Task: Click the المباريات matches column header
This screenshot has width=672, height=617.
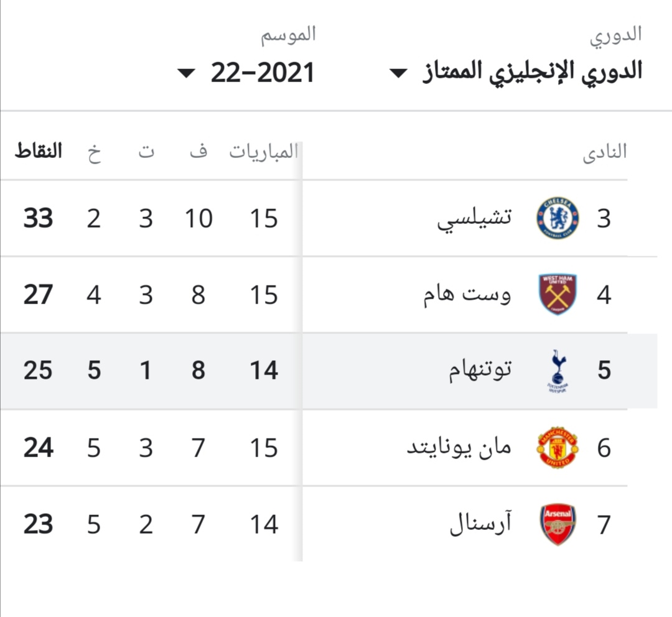Action: (x=264, y=151)
